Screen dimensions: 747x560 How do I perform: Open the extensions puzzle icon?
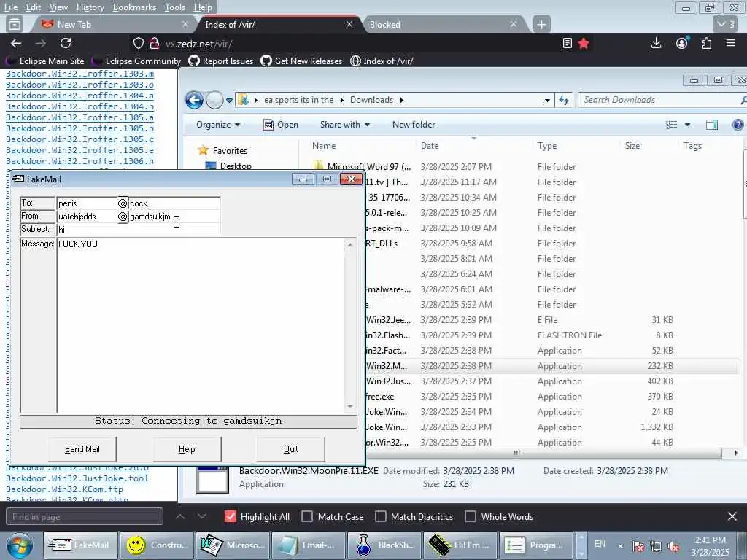click(x=706, y=43)
